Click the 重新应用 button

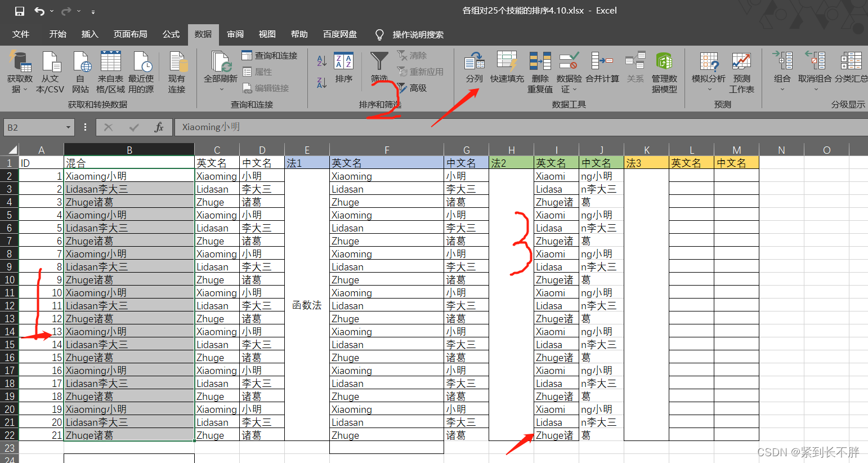pos(420,72)
